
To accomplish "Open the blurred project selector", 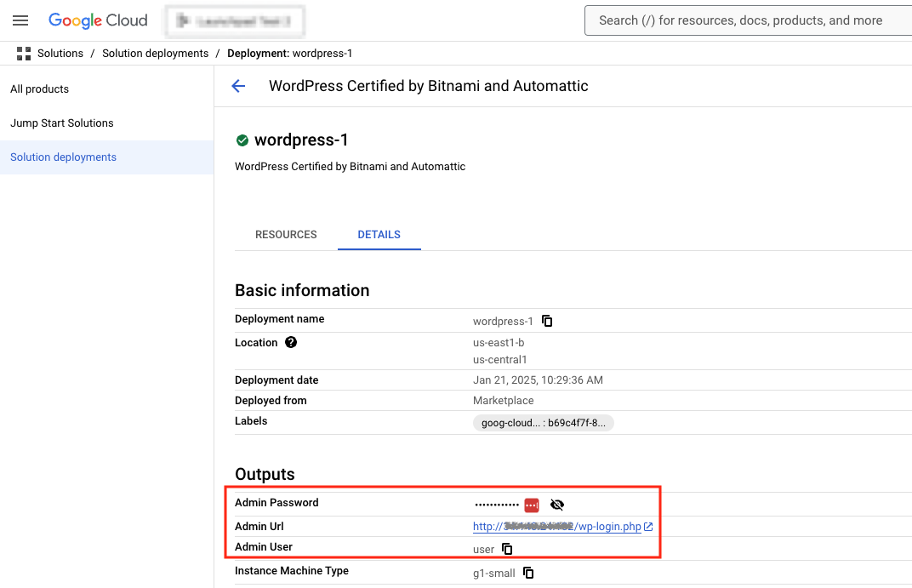I will (235, 21).
